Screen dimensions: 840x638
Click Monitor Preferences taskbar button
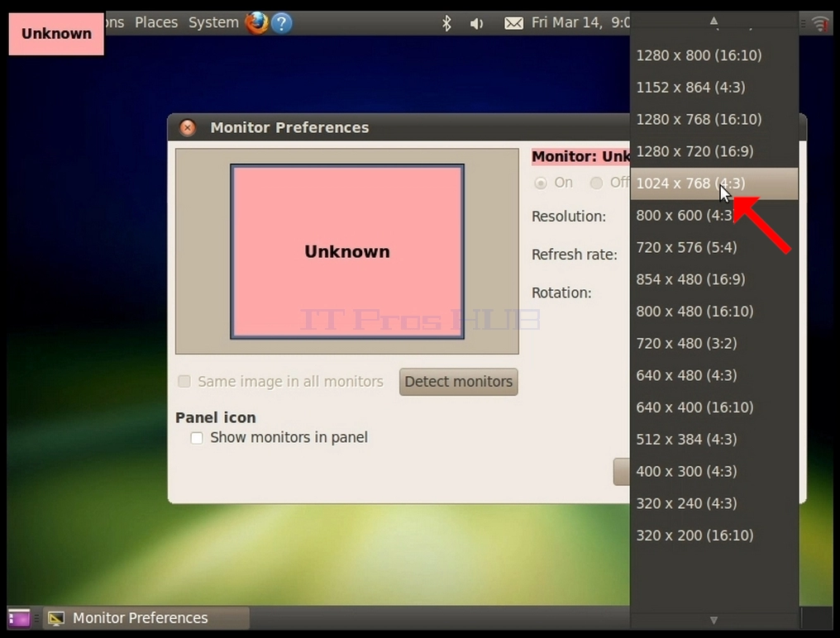coord(146,617)
